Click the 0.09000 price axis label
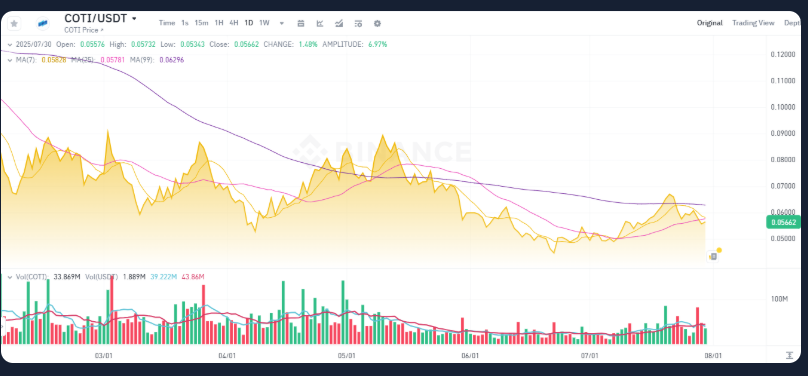Viewport: 808px width, 376px height. click(x=782, y=133)
